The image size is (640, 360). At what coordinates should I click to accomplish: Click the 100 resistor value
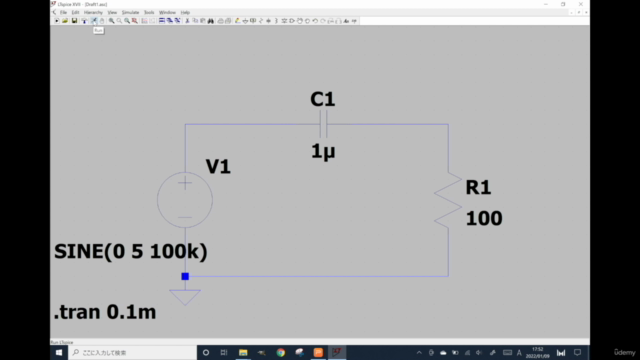[x=484, y=218]
